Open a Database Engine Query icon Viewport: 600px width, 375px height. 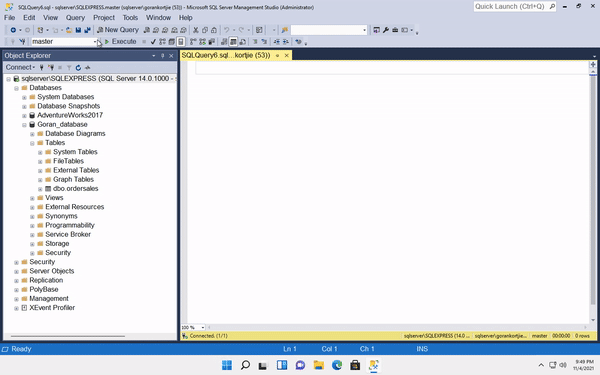[x=147, y=30]
